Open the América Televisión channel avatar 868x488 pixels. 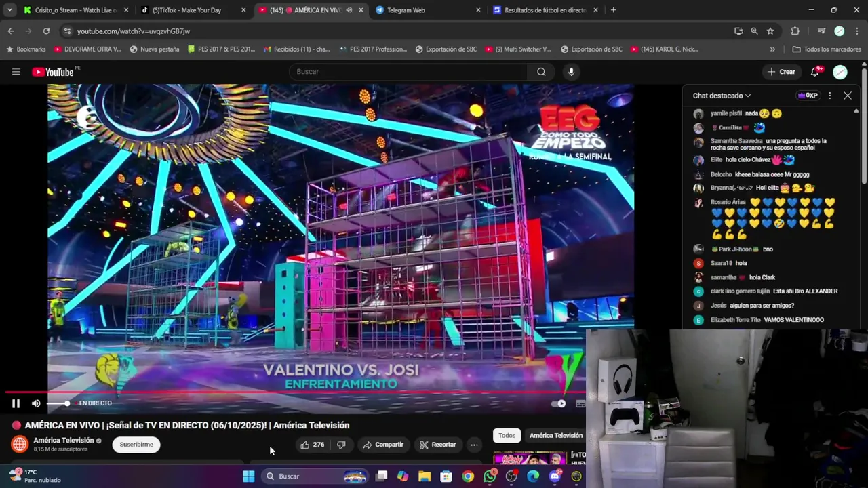tap(20, 445)
